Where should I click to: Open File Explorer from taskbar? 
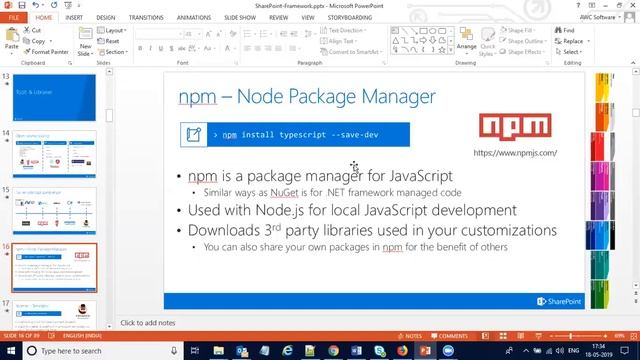(x=218, y=351)
